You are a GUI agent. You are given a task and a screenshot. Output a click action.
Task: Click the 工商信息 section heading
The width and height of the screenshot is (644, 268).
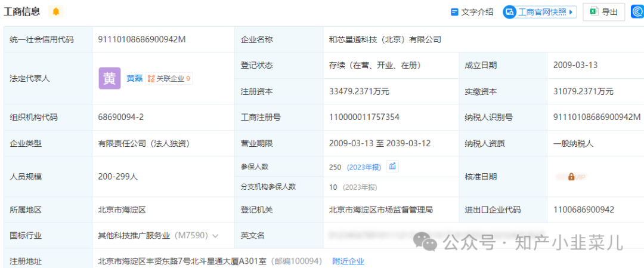coord(22,11)
